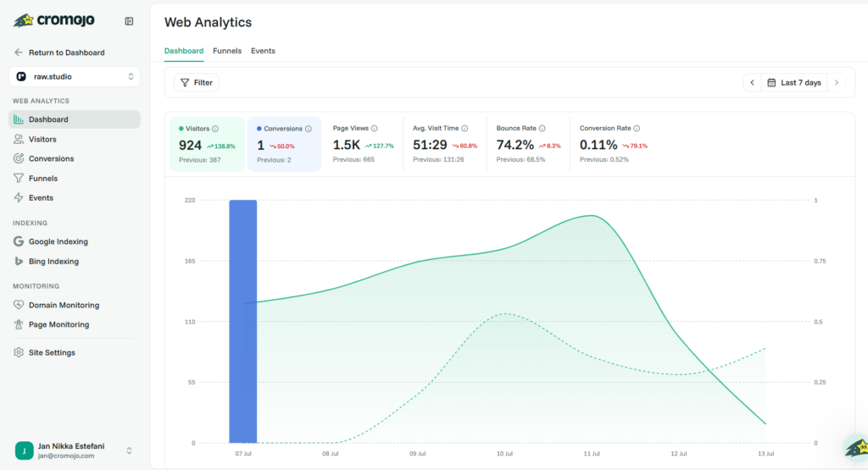The width and height of the screenshot is (868, 470).
Task: Click the user avatar J
Action: pos(24,451)
